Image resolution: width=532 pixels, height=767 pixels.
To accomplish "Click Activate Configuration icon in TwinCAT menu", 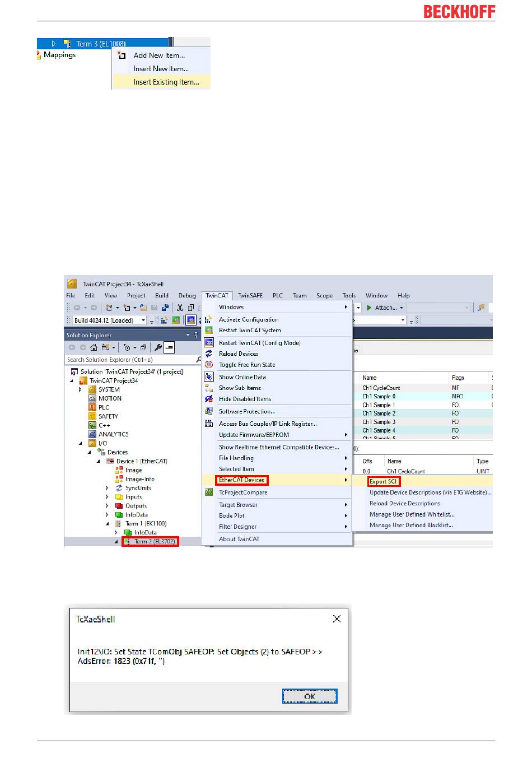I will pyautogui.click(x=209, y=319).
